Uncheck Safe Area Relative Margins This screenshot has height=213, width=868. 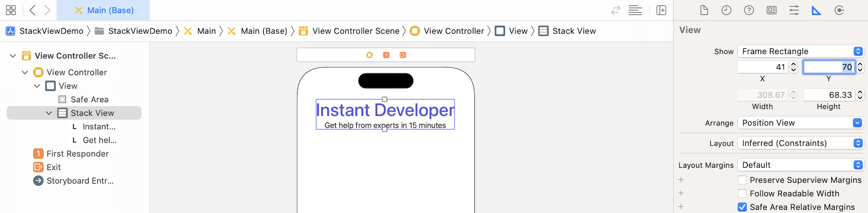pos(742,207)
